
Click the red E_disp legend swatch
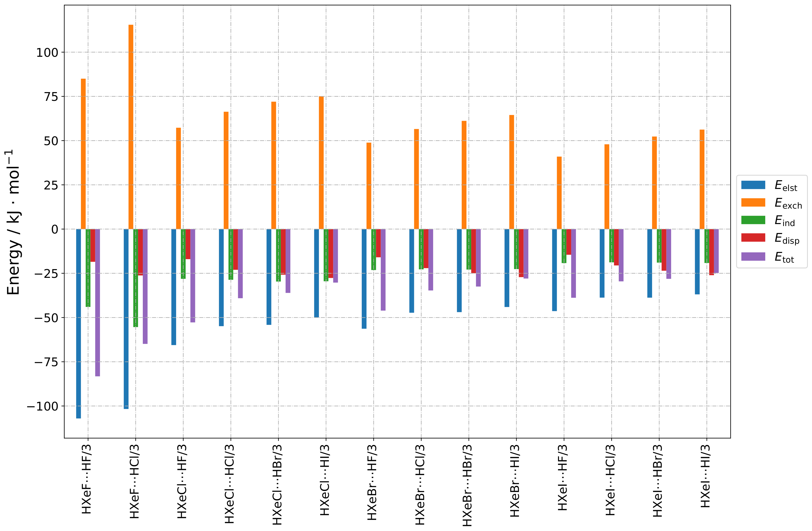753,238
